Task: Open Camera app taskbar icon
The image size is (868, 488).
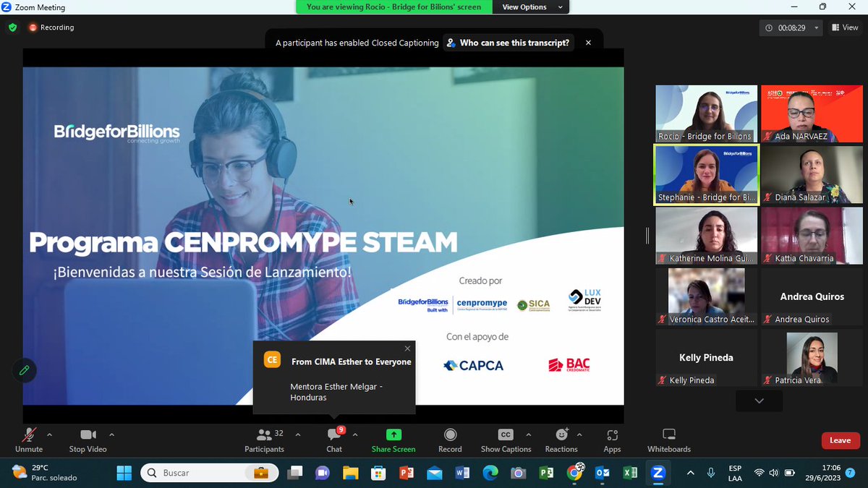Action: pos(518,473)
